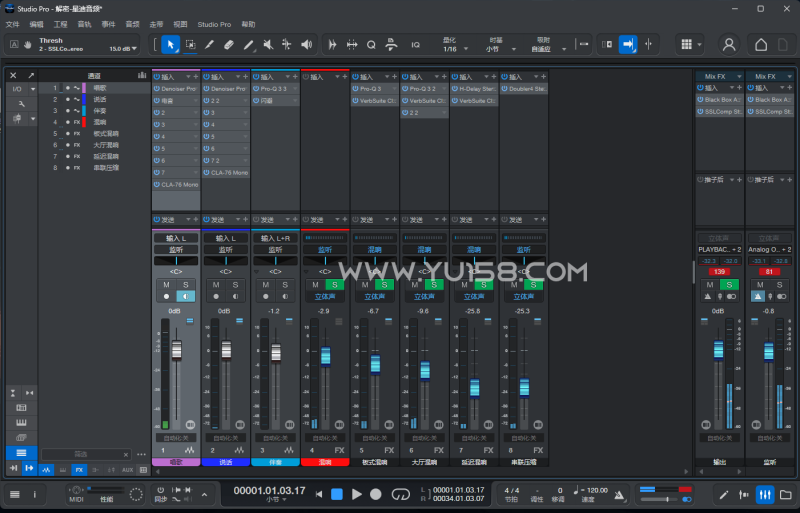The height and width of the screenshot is (513, 800).
Task: Open the 视图 menu
Action: (x=180, y=24)
